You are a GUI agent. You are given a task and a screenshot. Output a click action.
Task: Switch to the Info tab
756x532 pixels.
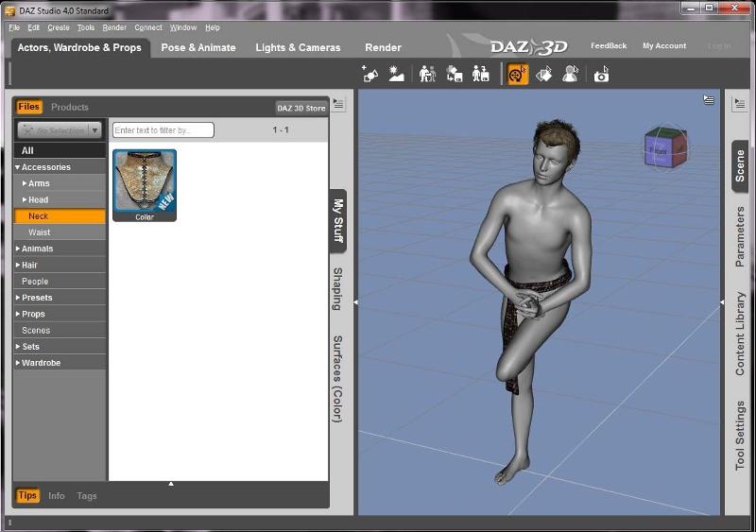point(57,496)
